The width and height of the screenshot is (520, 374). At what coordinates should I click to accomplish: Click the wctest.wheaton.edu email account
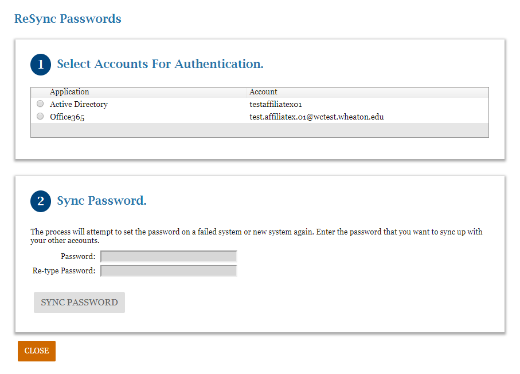click(x=317, y=117)
